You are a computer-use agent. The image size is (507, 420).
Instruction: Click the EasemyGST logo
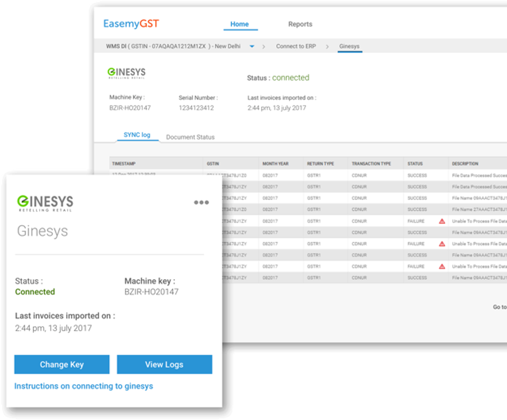(x=131, y=24)
